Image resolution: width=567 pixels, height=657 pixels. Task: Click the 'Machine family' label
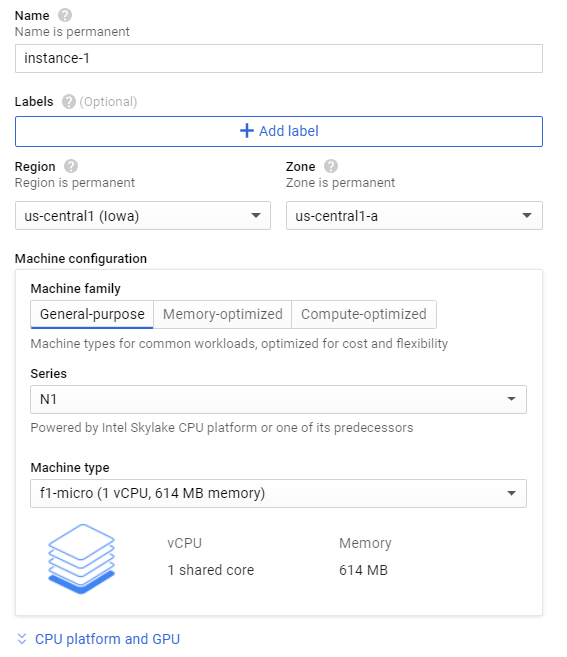[x=75, y=289]
